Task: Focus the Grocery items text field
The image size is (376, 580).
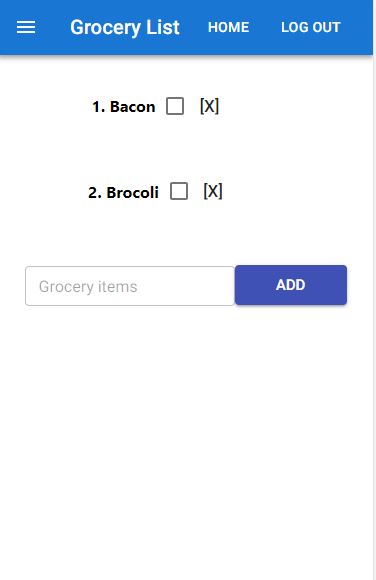Action: click(x=130, y=286)
